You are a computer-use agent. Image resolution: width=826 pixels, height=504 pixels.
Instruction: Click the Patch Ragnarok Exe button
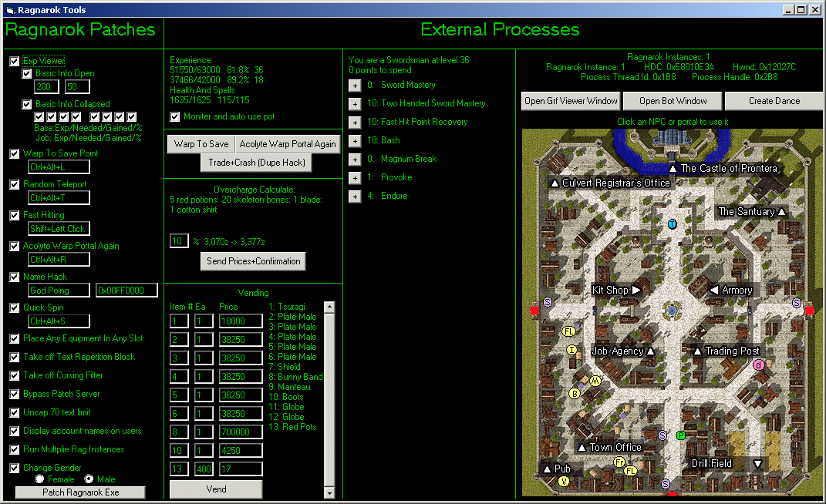(81, 492)
